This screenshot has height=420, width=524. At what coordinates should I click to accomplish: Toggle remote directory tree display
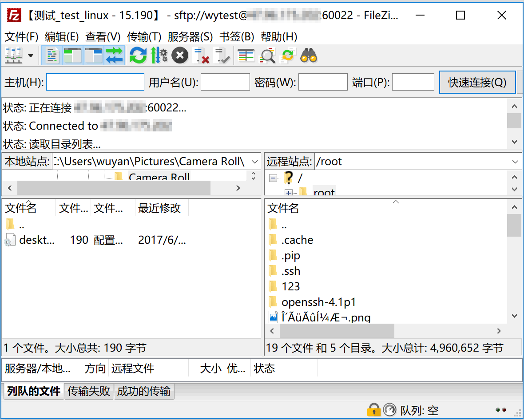93,55
